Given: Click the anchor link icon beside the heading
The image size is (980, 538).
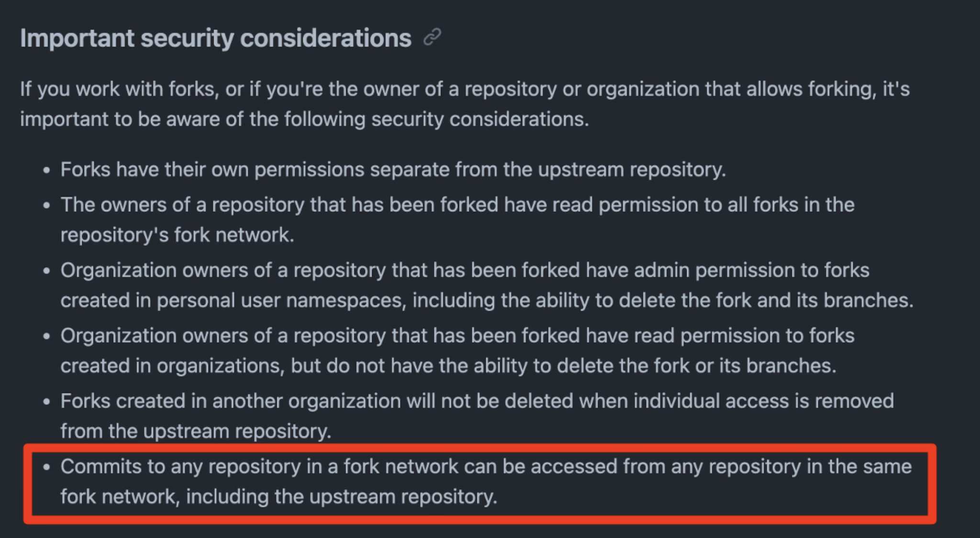Looking at the screenshot, I should (432, 37).
